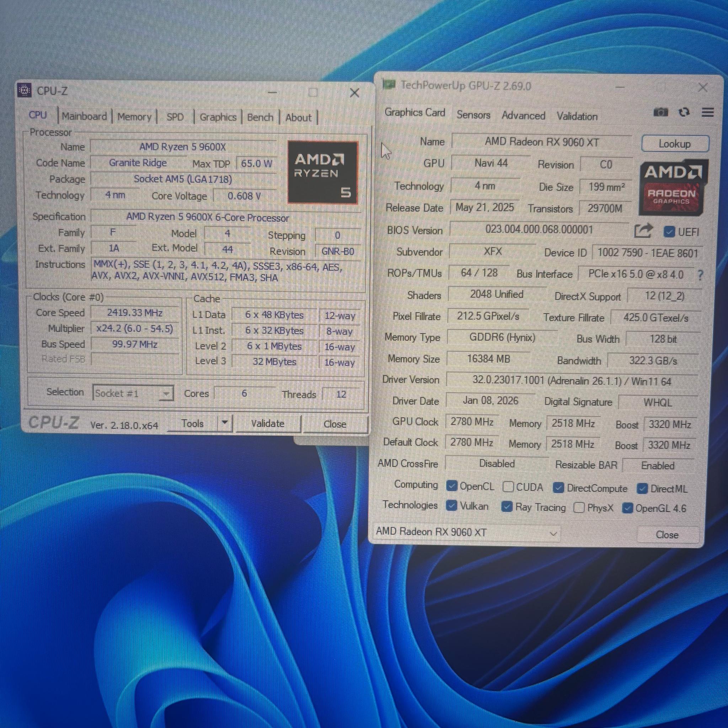The width and height of the screenshot is (728, 728).
Task: Toggle the DirectCompute checkbox
Action: click(558, 488)
